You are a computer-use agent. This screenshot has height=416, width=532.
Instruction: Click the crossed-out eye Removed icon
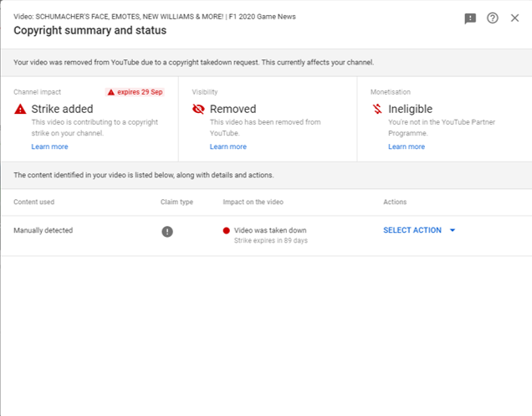click(x=198, y=109)
